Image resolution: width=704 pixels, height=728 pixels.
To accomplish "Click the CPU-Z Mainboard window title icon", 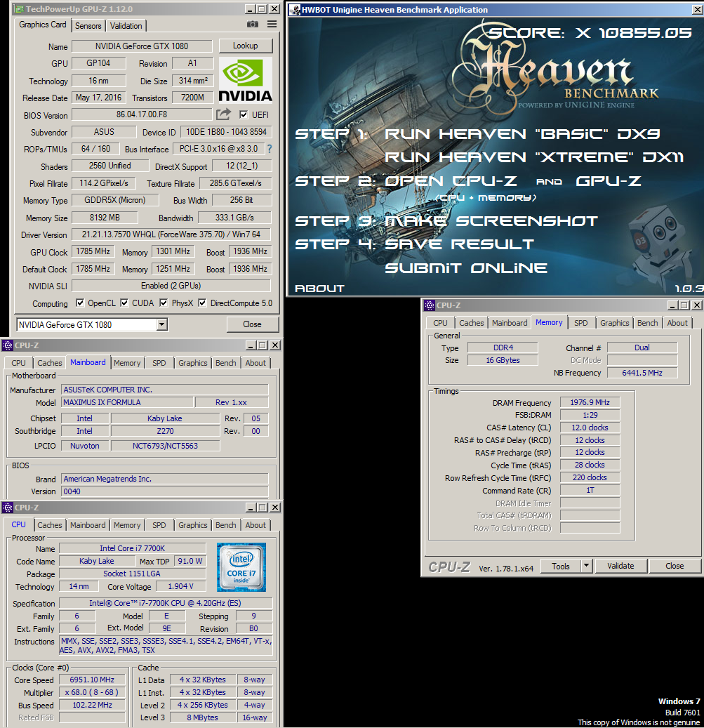I will pos(8,345).
